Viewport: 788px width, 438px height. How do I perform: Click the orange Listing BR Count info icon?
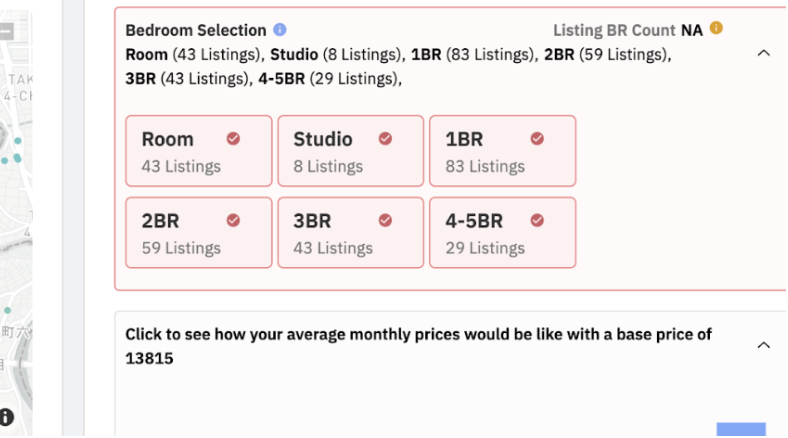tap(716, 29)
